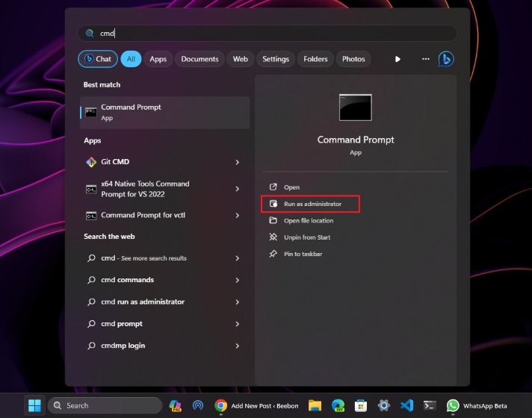This screenshot has height=418, width=532.
Task: Click 'Add New Post ‹ Beebom' taskbar label
Action: (x=265, y=406)
